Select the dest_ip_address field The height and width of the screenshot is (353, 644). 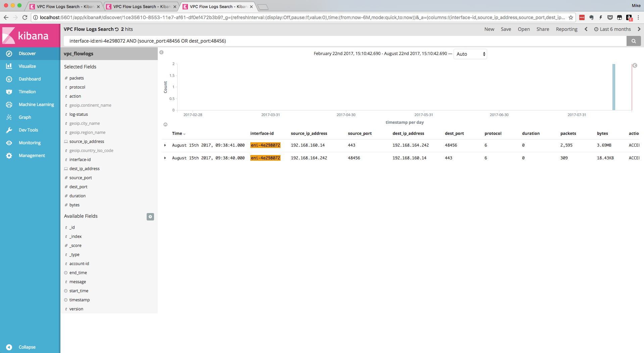click(x=84, y=169)
